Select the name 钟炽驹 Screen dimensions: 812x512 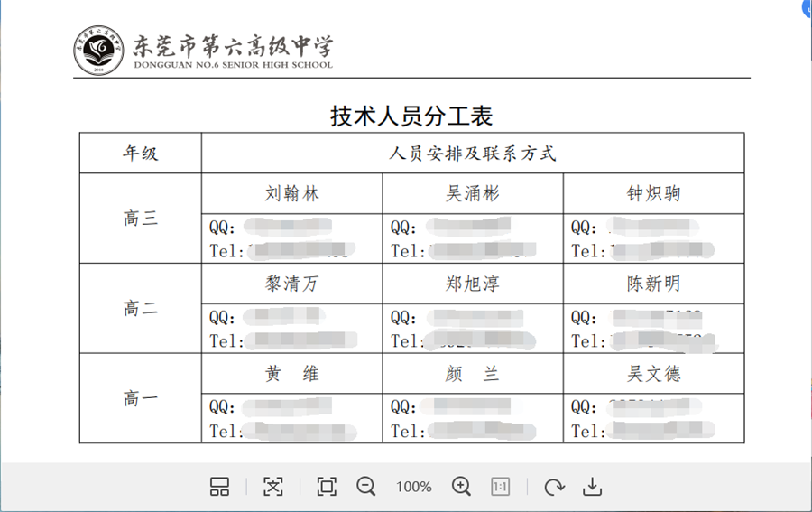(x=653, y=193)
